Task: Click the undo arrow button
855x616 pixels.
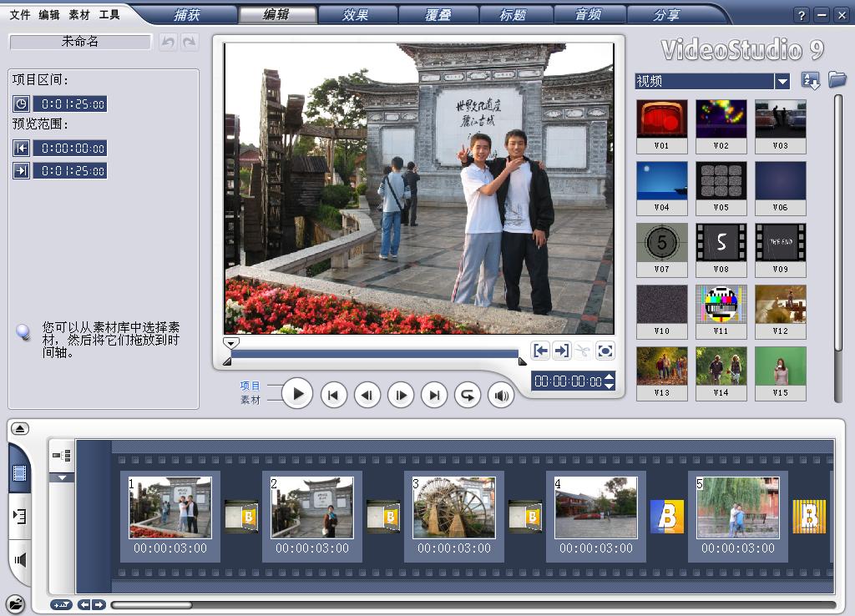Action: pos(168,42)
